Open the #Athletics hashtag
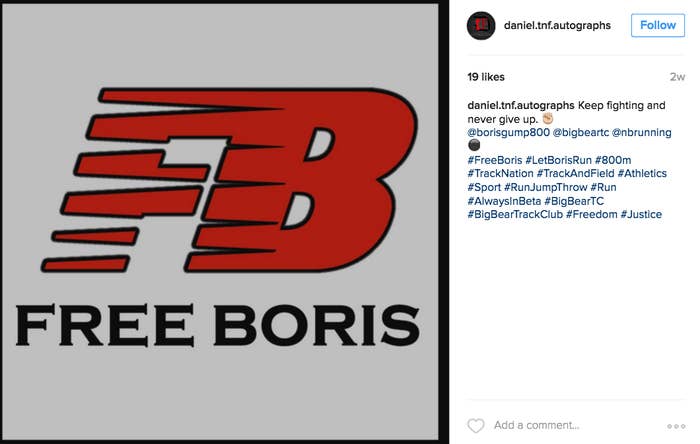This screenshot has height=444, width=700. 642,173
